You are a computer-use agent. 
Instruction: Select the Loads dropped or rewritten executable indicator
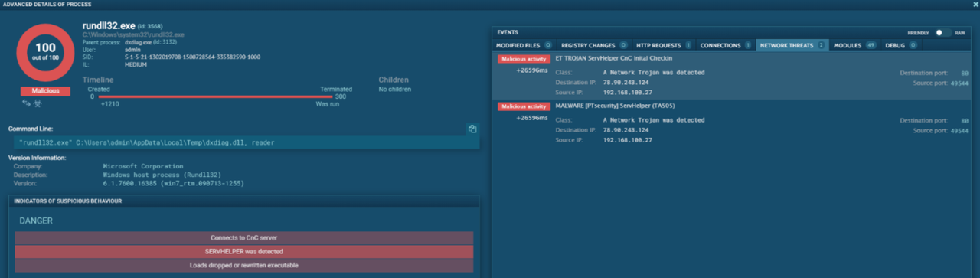[x=244, y=265]
